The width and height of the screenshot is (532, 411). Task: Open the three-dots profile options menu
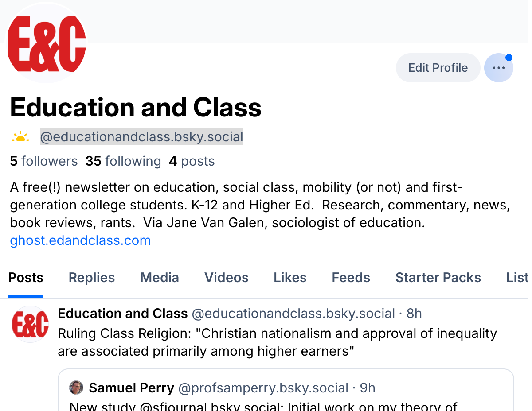click(499, 68)
